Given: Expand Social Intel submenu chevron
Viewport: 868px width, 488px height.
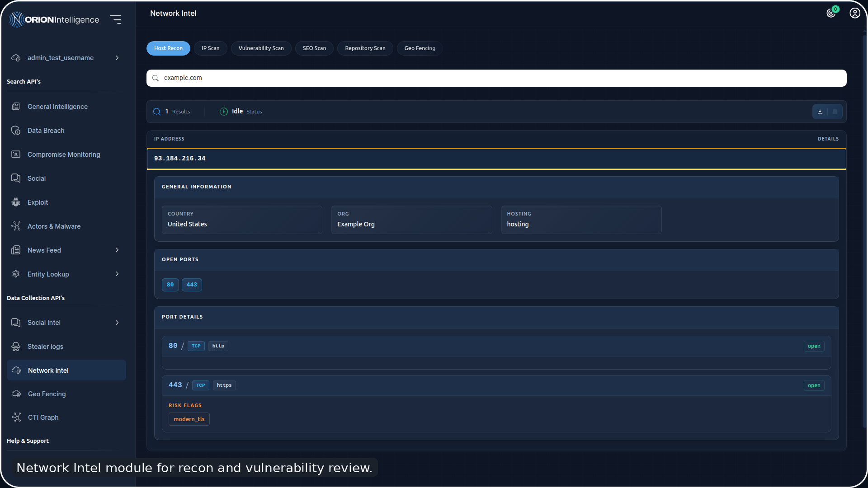Looking at the screenshot, I should [117, 323].
